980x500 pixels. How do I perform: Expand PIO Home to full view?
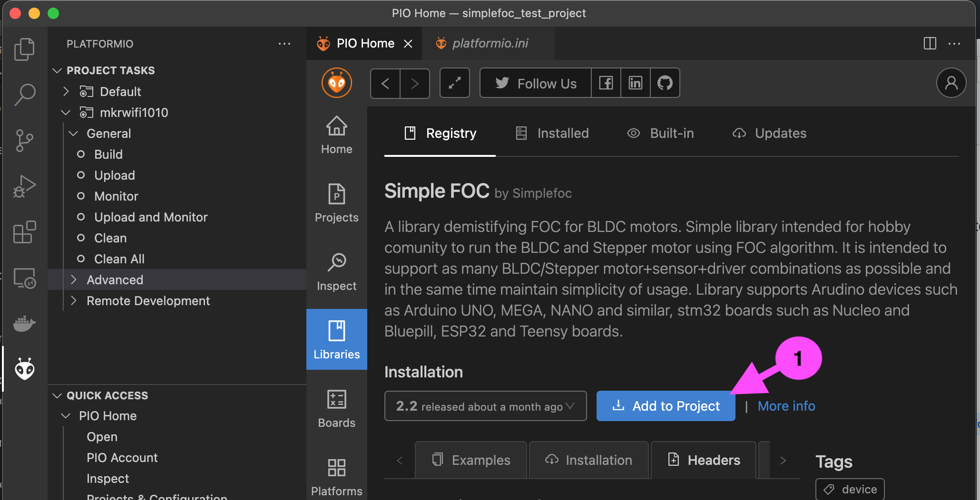(x=455, y=83)
